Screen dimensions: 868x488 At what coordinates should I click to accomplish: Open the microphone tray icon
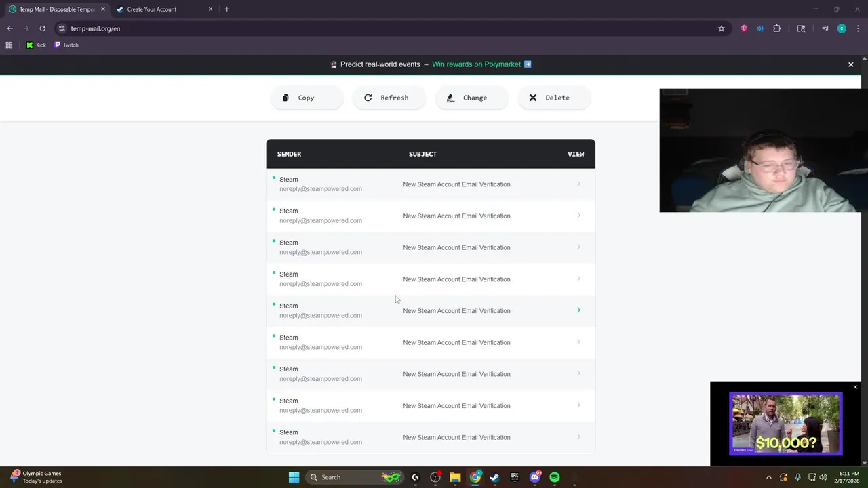click(797, 477)
